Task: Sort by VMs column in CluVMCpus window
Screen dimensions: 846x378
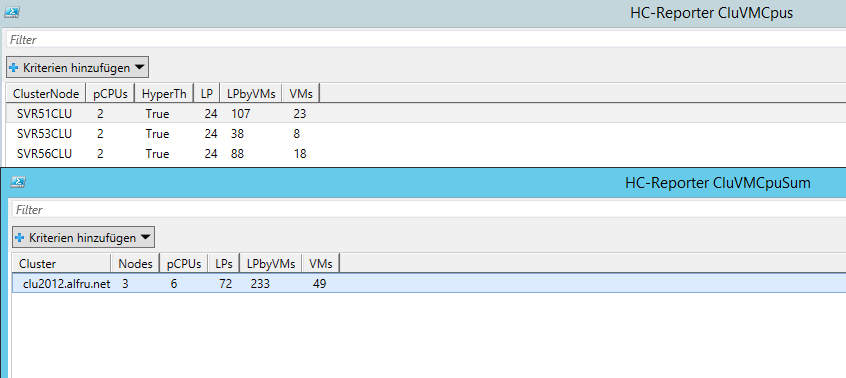Action: [301, 94]
